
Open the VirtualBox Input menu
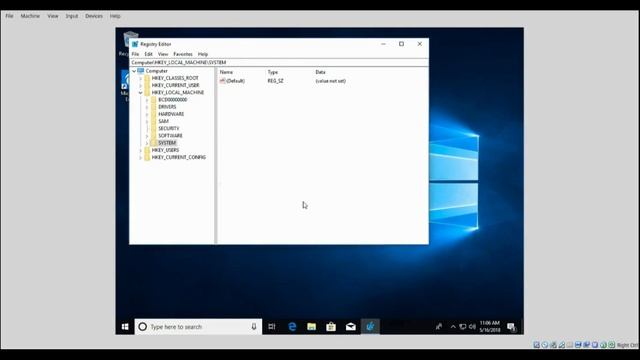coord(72,16)
